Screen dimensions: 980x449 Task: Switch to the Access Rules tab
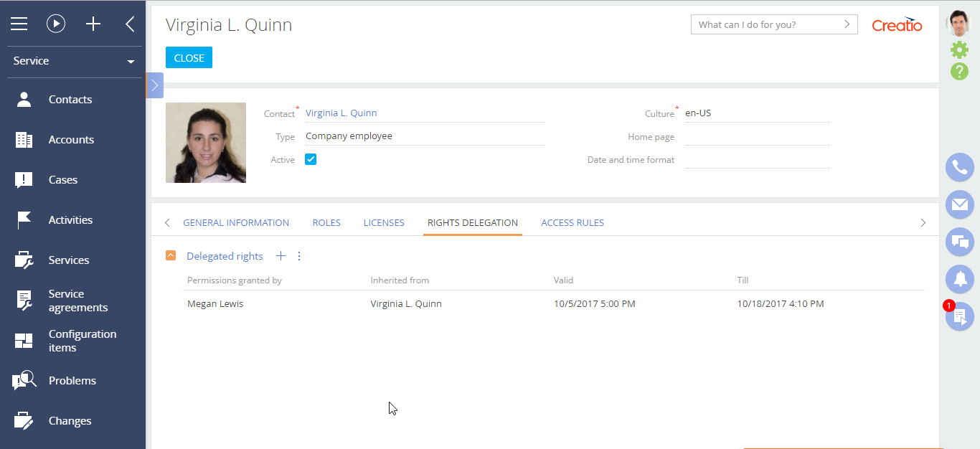point(572,222)
